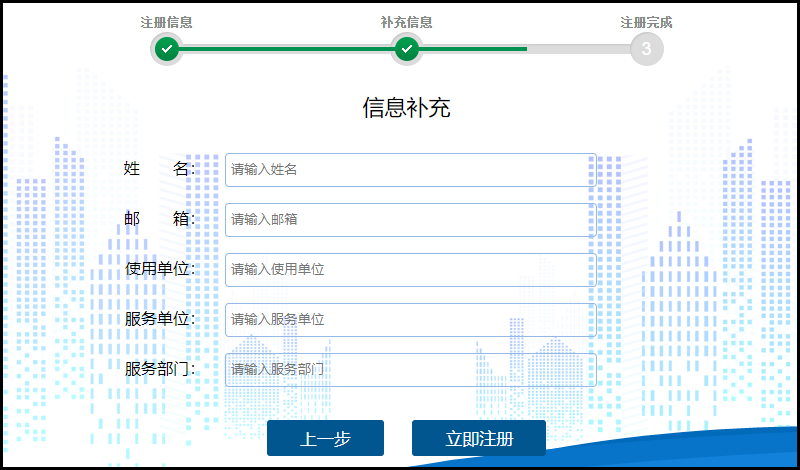Click the 姓名 field label
This screenshot has height=470, width=800.
click(159, 168)
